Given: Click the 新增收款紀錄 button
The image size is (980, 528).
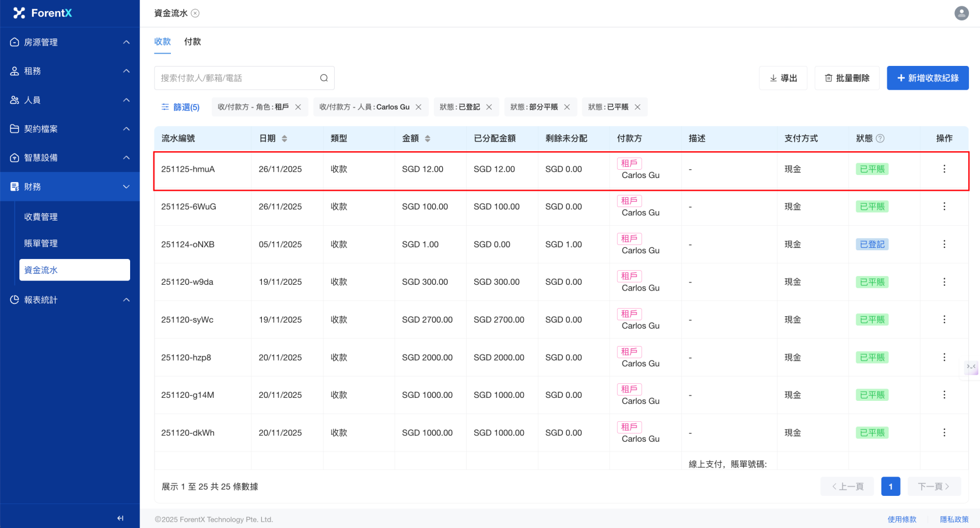Looking at the screenshot, I should tap(928, 78).
